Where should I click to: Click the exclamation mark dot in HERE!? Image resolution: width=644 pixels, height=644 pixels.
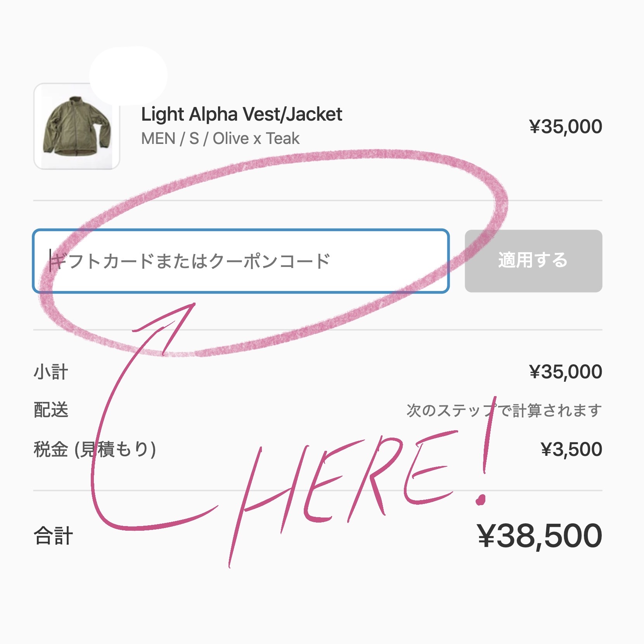[481, 499]
